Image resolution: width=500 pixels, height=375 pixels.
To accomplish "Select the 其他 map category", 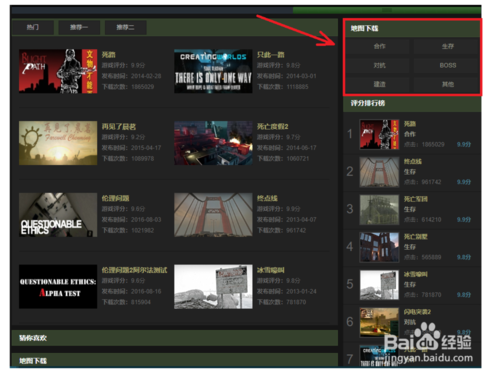I will (x=447, y=84).
